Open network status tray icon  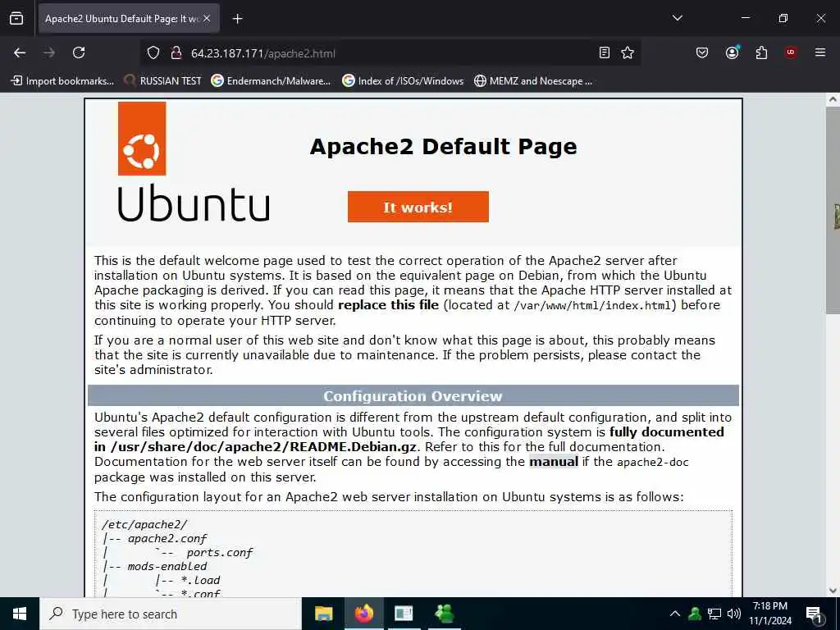pyautogui.click(x=714, y=614)
